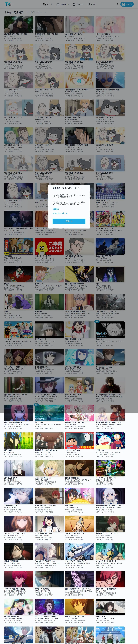
Task: Click the さがす search icon
Action: [x=89, y=4]
